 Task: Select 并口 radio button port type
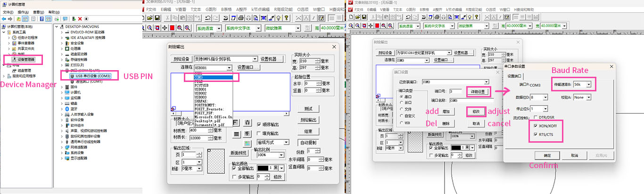point(402,102)
